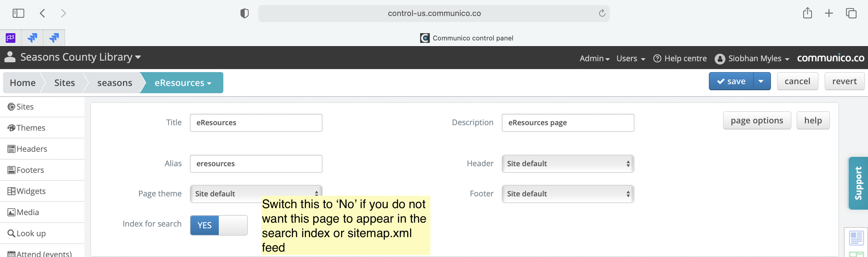Go back with the browser back arrow
Screen dimensions: 868x257
[42, 13]
